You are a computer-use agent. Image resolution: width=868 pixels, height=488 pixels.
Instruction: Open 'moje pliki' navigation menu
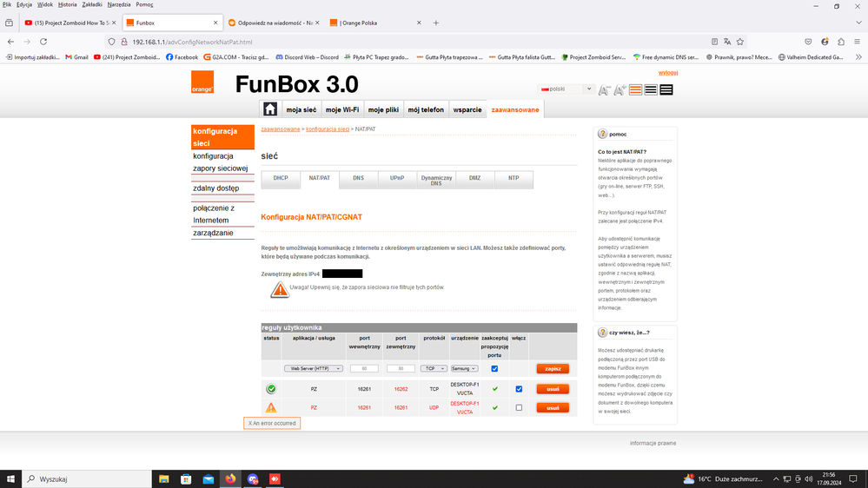(383, 109)
